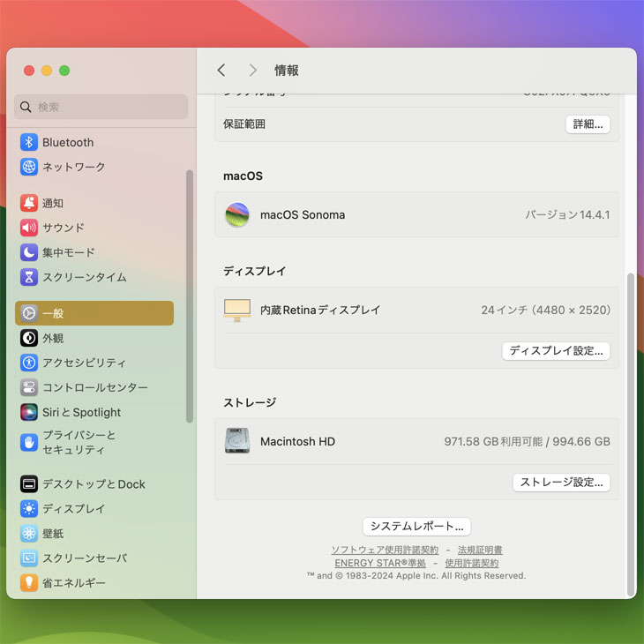
Task: Click the システムレポート... button
Action: (x=416, y=526)
